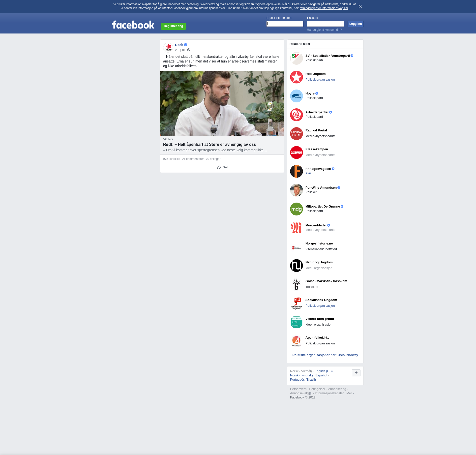Viewport: 476px width, 455px height.
Task: Open Politiske organisasjoner her: Oslo, Norway
Action: [325, 355]
